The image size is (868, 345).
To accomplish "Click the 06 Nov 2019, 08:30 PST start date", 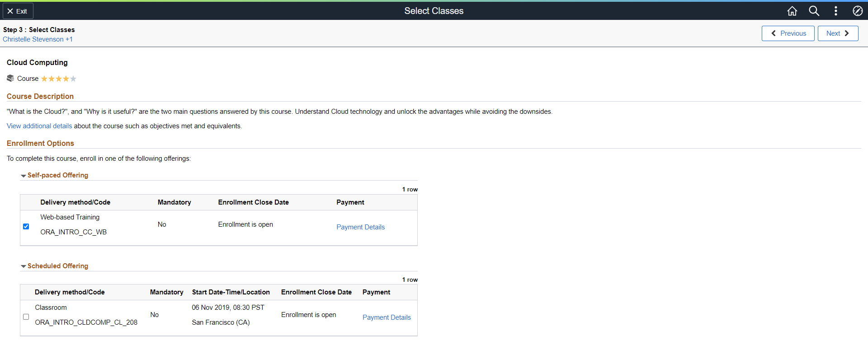I will tap(228, 308).
